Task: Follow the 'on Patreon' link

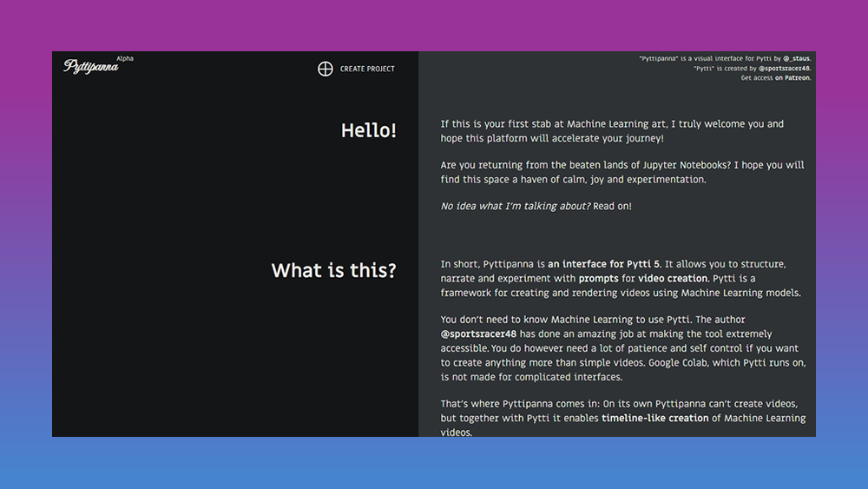Action: coord(792,77)
